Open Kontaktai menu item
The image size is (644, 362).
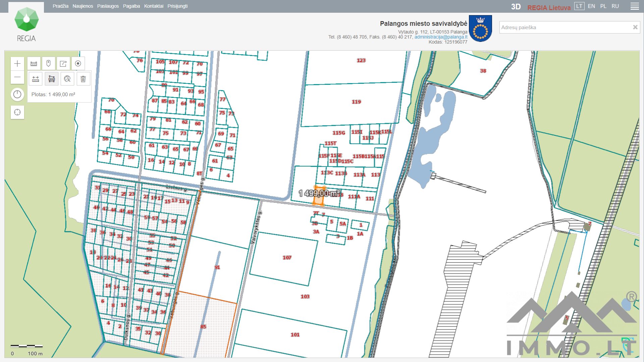[154, 6]
